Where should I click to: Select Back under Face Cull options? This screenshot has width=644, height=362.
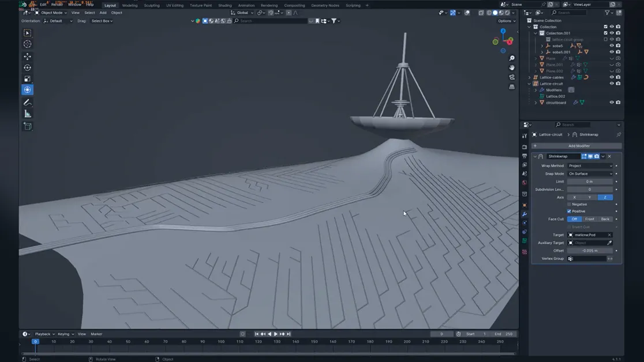tap(605, 218)
